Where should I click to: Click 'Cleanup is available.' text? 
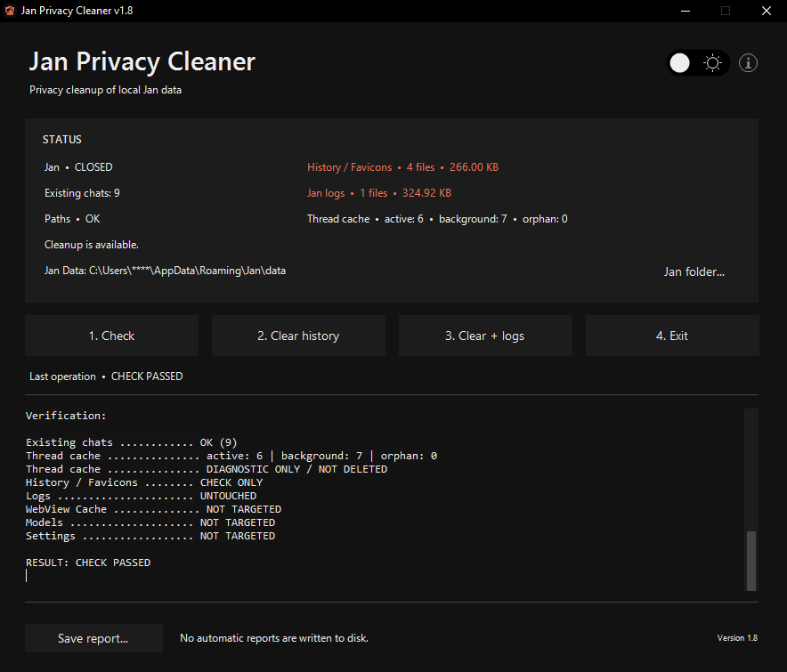[92, 245]
